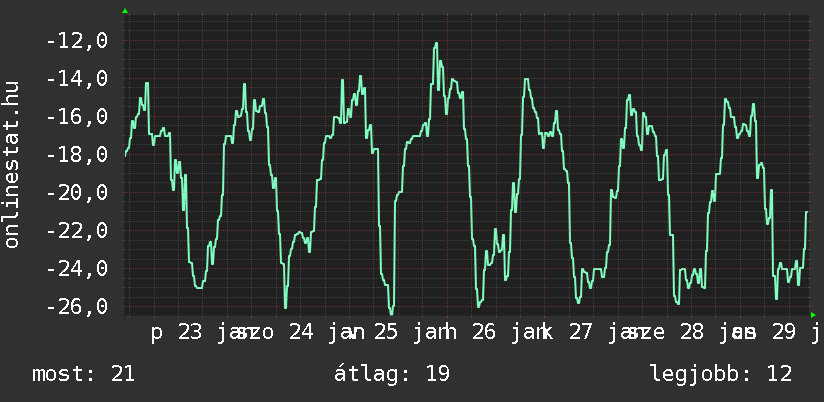Select date 23 on the x-axis
The width and height of the screenshot is (824, 402).
(190, 333)
